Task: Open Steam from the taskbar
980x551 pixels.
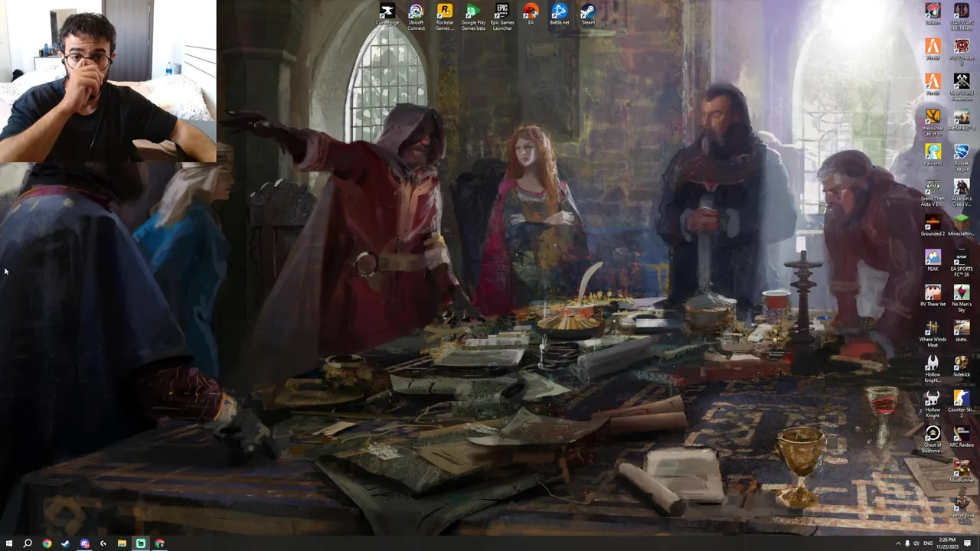Action: tap(65, 543)
